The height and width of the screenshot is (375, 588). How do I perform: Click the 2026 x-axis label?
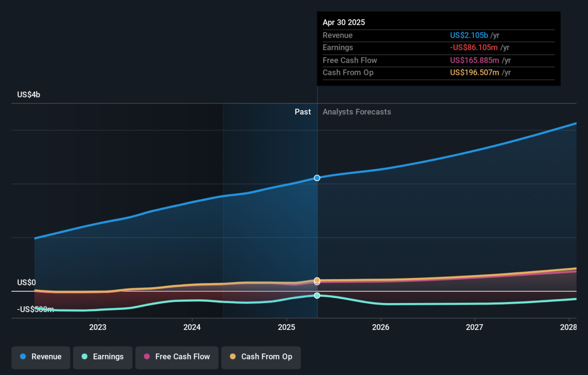(x=381, y=327)
